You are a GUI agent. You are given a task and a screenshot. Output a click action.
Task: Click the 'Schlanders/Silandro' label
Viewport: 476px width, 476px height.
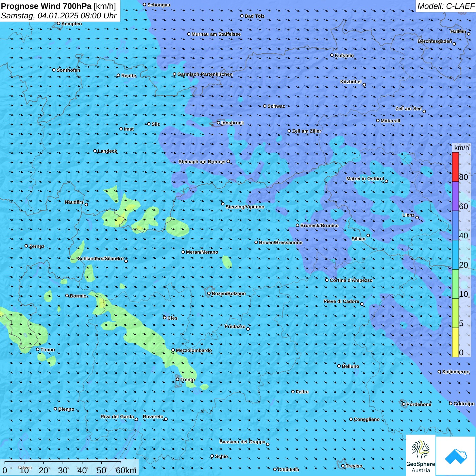point(101,258)
